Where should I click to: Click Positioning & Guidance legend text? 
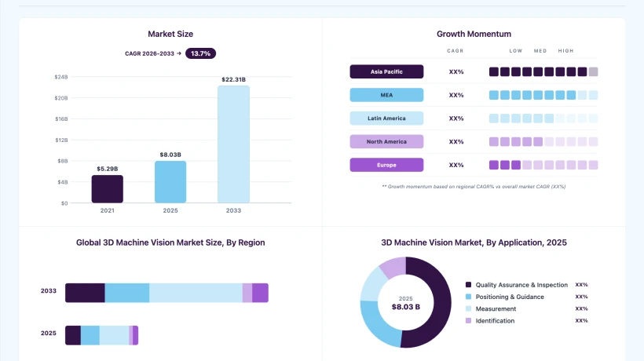coord(510,297)
